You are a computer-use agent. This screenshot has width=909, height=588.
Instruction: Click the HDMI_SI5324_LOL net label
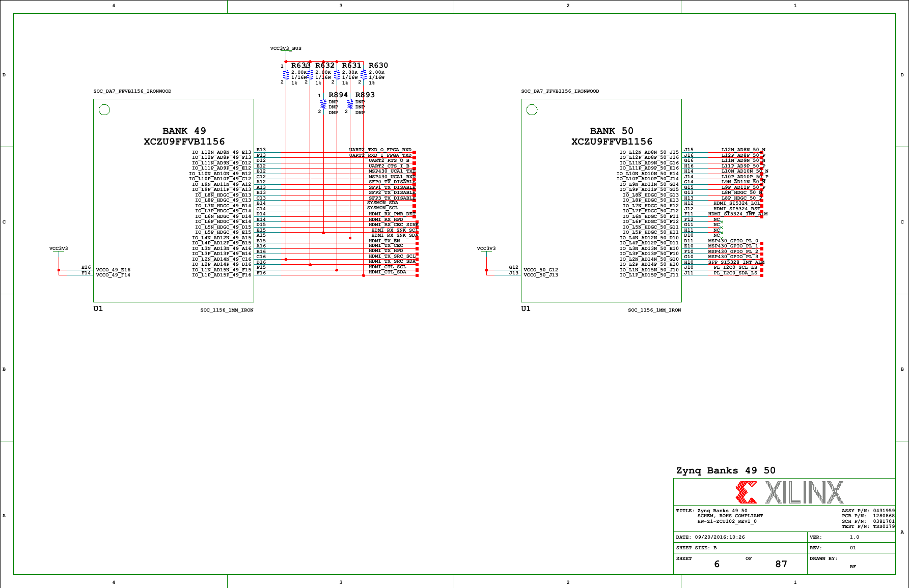pyautogui.click(x=737, y=203)
